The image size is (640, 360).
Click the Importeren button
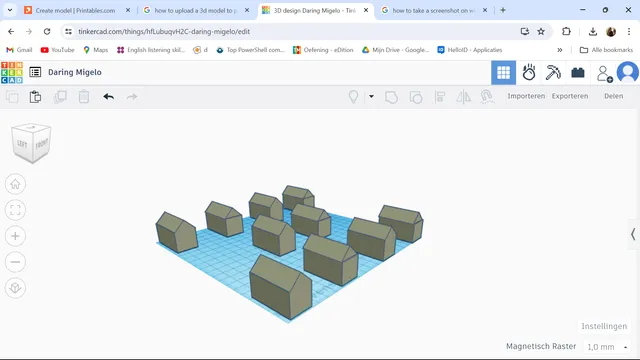(x=526, y=96)
